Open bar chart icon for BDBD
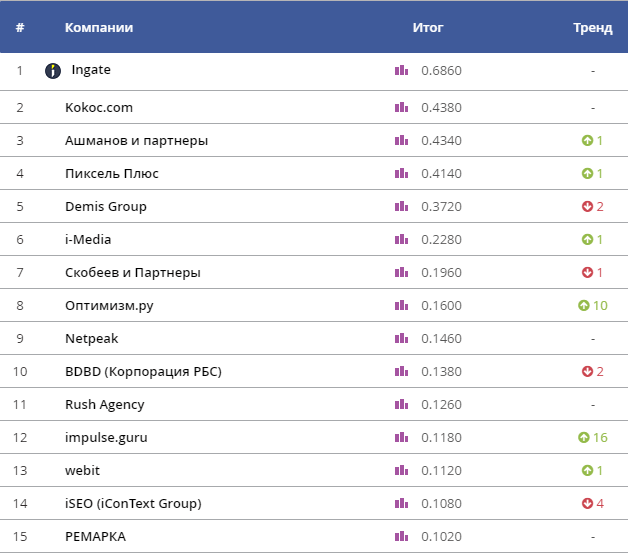The image size is (628, 556). click(x=401, y=371)
